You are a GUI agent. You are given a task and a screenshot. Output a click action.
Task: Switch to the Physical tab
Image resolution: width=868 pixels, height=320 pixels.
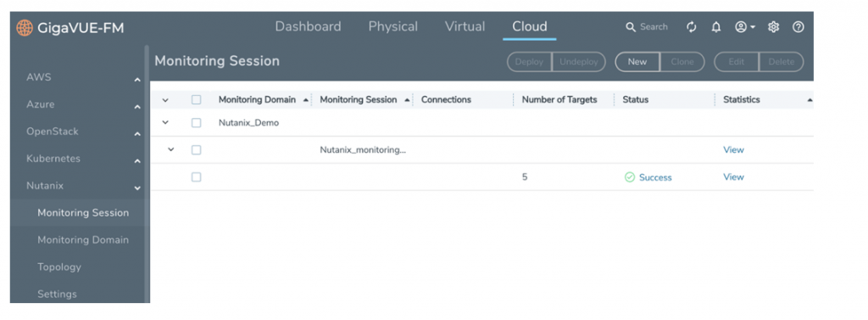click(x=393, y=26)
